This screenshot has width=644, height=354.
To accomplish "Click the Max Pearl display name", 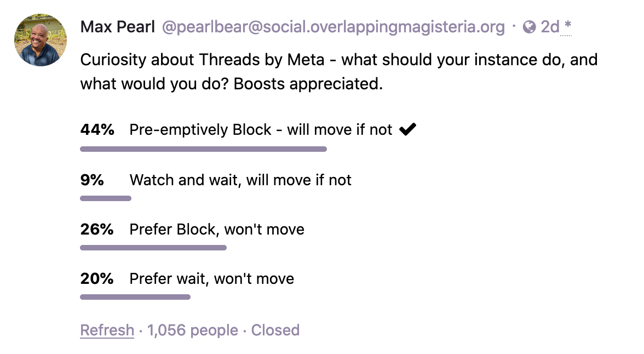I will coord(117,26).
